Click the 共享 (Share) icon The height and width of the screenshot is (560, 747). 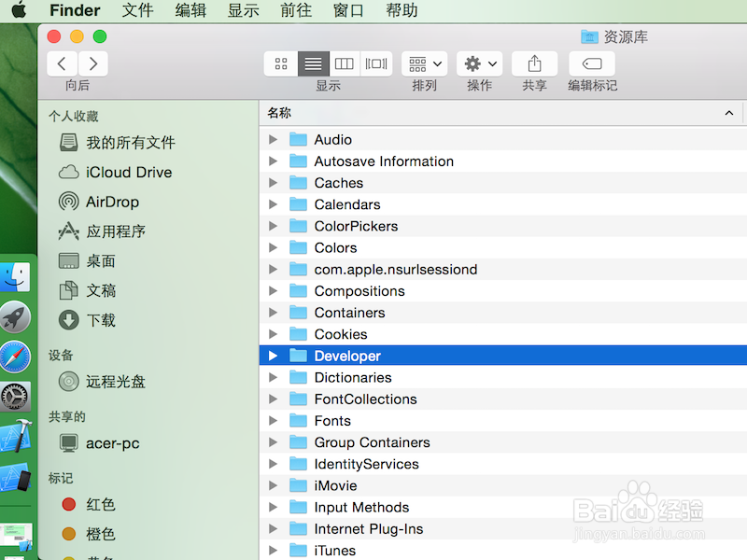(534, 63)
